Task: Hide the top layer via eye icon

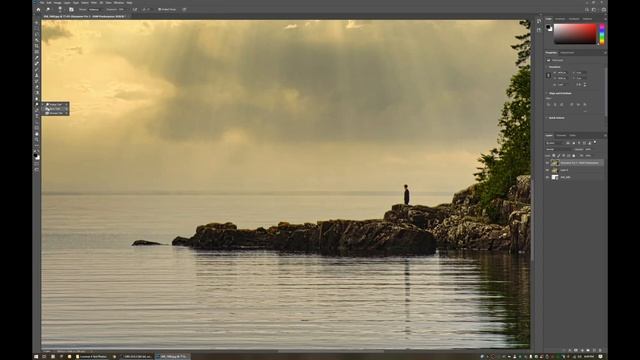Action: tap(548, 163)
